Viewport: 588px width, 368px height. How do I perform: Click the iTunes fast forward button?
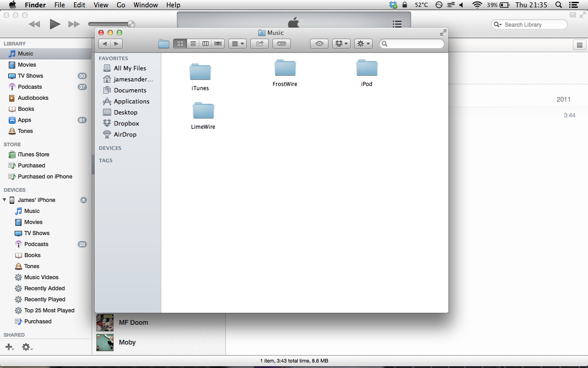pos(74,24)
